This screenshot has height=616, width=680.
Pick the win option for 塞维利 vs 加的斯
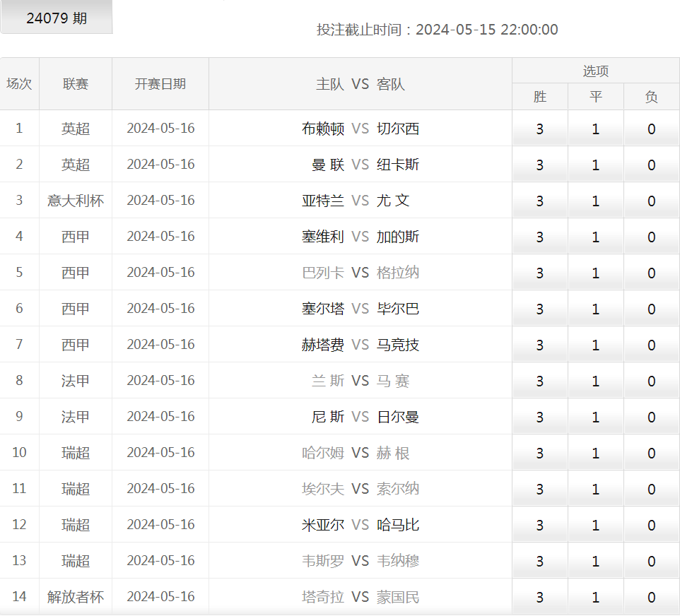coord(540,237)
